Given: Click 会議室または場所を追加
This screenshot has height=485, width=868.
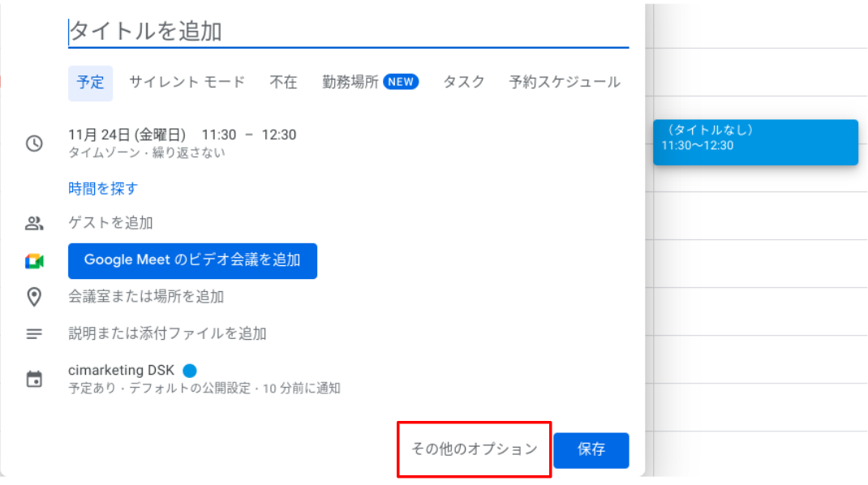Looking at the screenshot, I should (146, 297).
